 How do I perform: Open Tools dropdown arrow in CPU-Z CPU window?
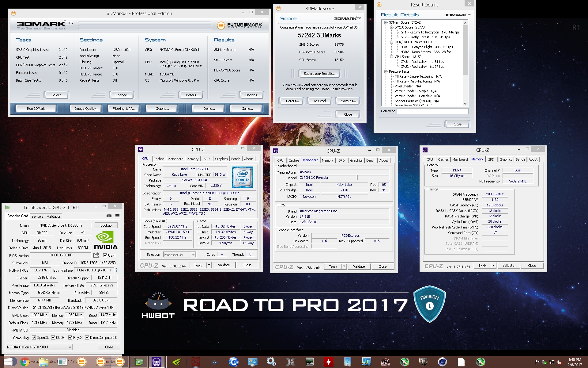point(209,265)
